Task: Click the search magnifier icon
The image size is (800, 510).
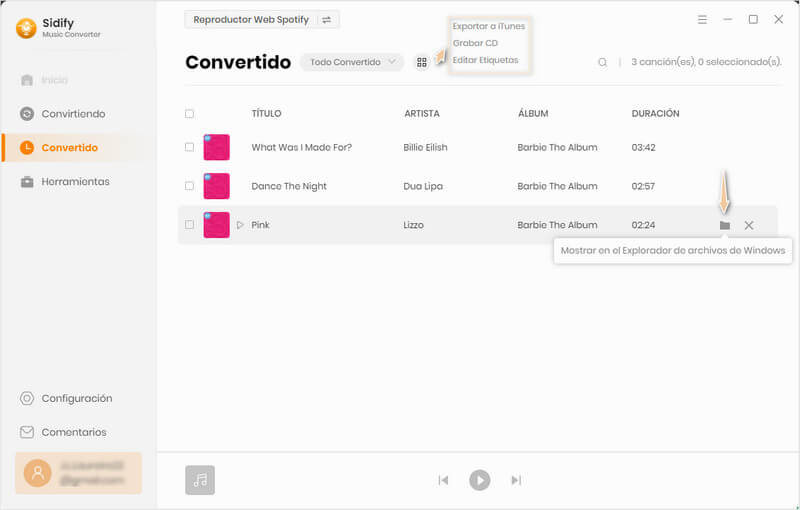Action: tap(603, 62)
